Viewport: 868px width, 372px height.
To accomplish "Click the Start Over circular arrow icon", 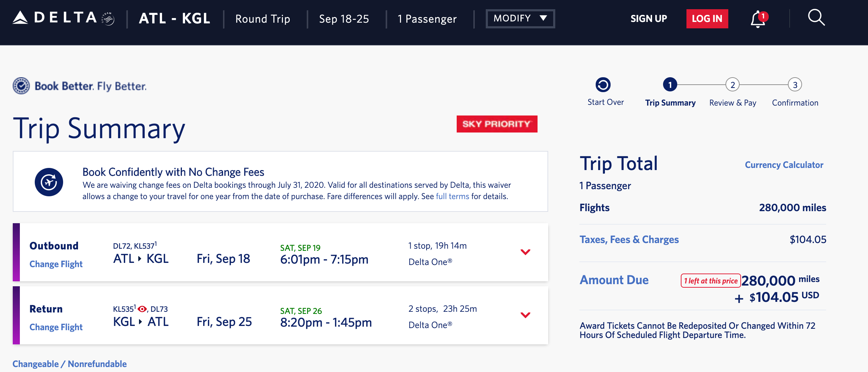I will click(x=603, y=85).
